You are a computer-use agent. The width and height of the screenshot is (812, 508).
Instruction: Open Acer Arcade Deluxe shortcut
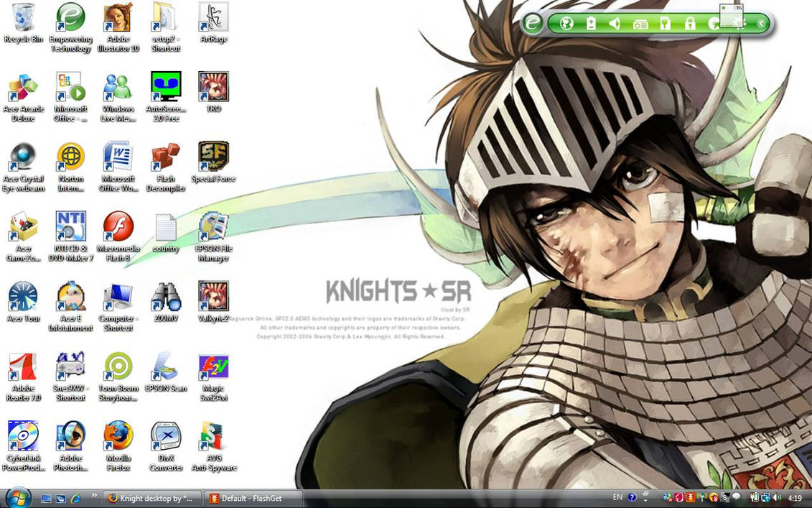(x=23, y=98)
